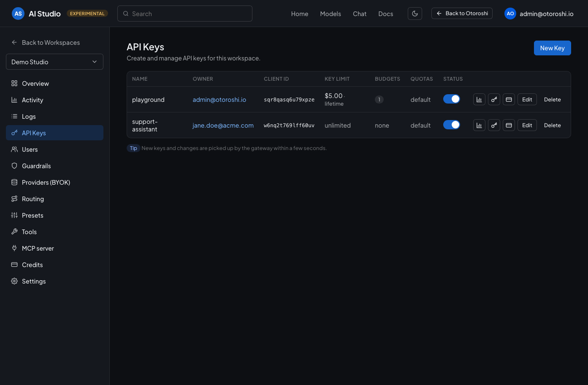The image size is (588, 385).
Task: Open usage chart for support-assistant key
Action: (x=479, y=125)
